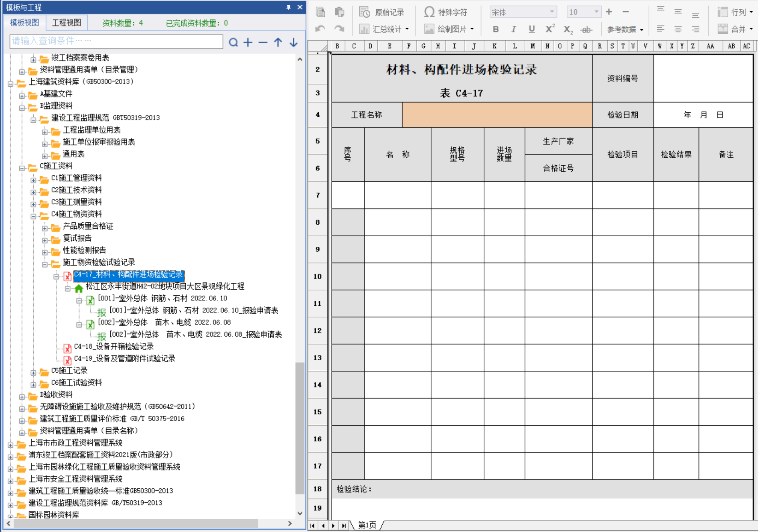Align text right horizontally
Screen dimensions: 758x532
click(695, 29)
